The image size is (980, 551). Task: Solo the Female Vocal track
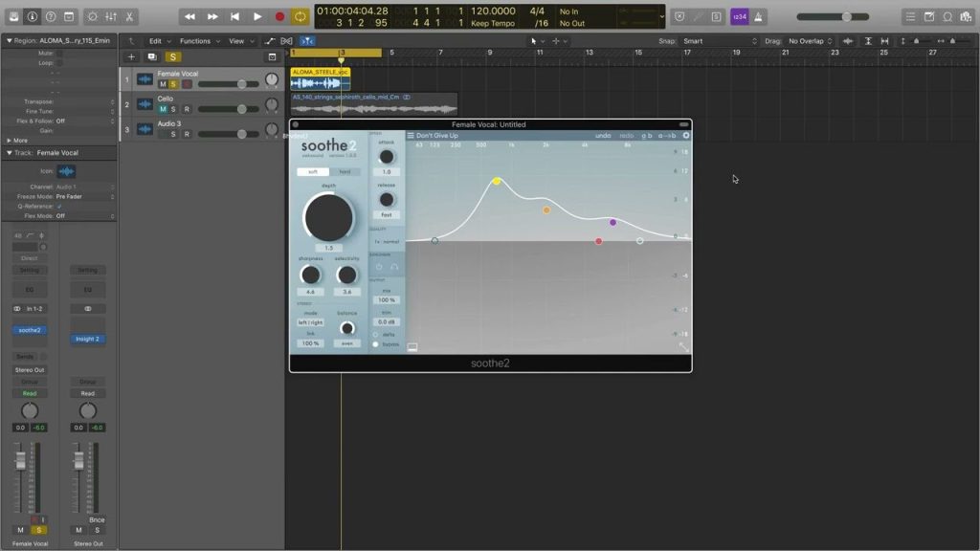(172, 82)
